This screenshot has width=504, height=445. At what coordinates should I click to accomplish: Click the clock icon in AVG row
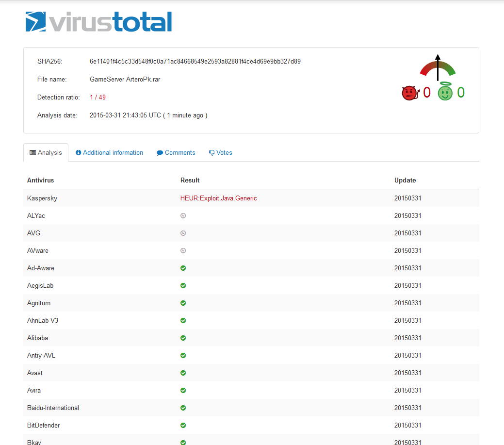coord(183,233)
